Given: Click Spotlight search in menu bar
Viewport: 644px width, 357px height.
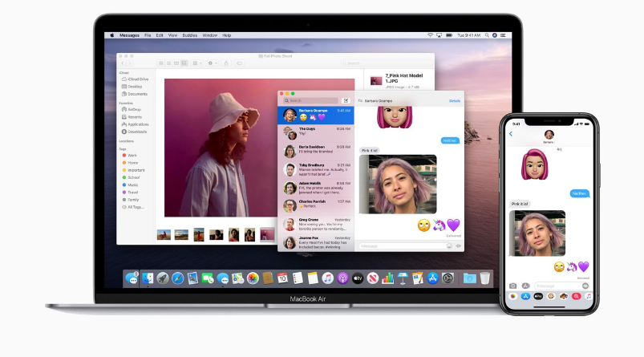Looking at the screenshot, I should (x=487, y=35).
